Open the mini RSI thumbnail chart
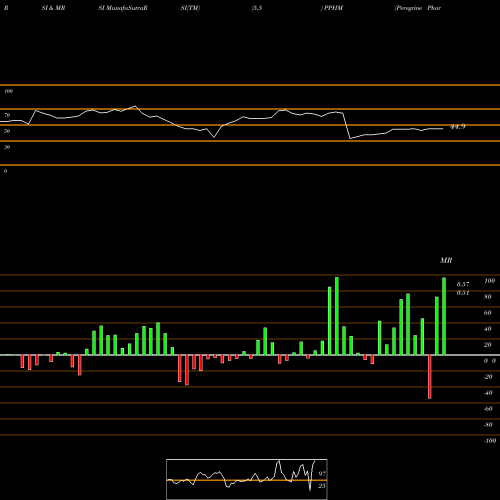 click(x=247, y=479)
